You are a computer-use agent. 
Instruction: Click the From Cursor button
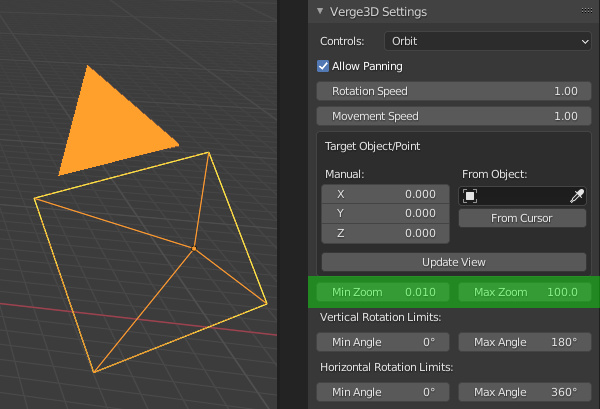(522, 218)
